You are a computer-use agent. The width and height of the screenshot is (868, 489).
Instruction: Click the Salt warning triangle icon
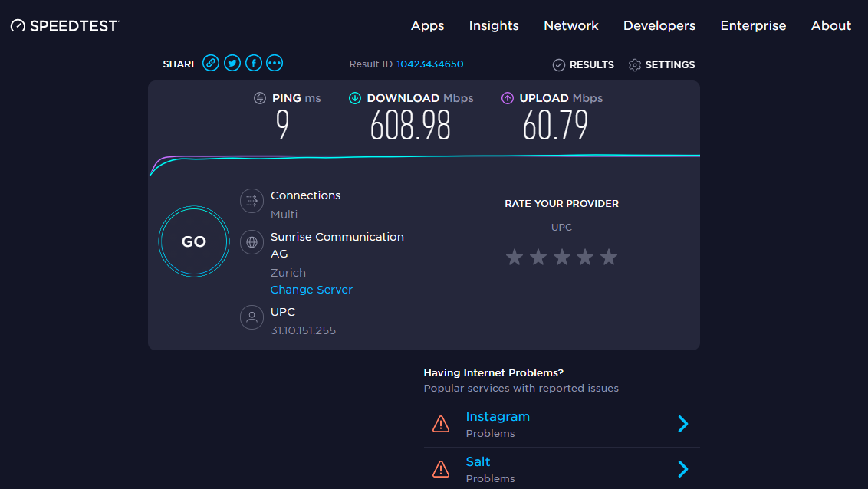pos(441,469)
